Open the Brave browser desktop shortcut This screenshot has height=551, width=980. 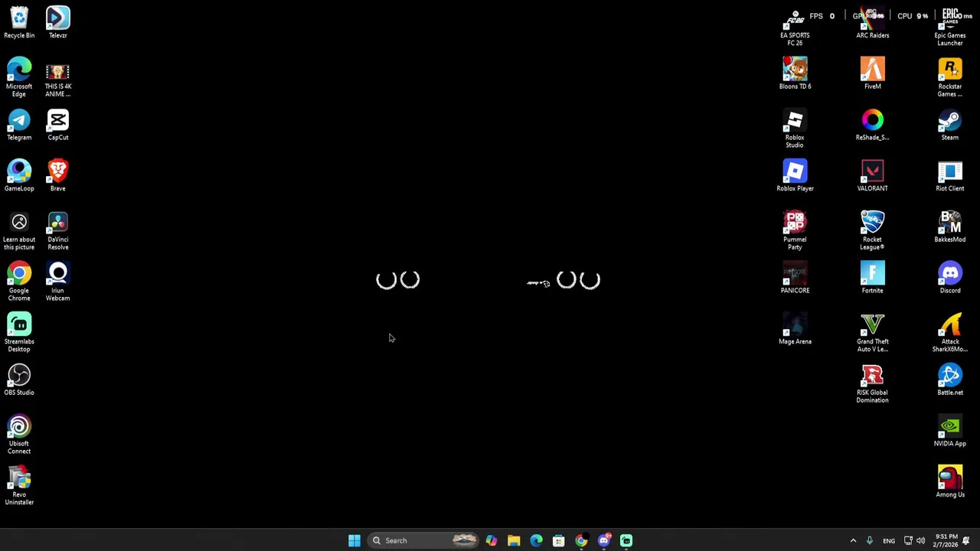[57, 175]
